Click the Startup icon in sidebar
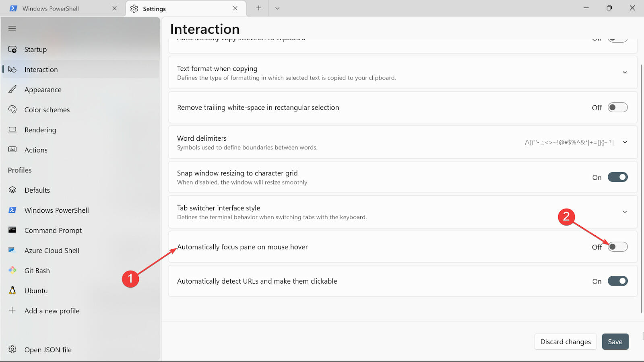This screenshot has width=644, height=362. tap(12, 49)
